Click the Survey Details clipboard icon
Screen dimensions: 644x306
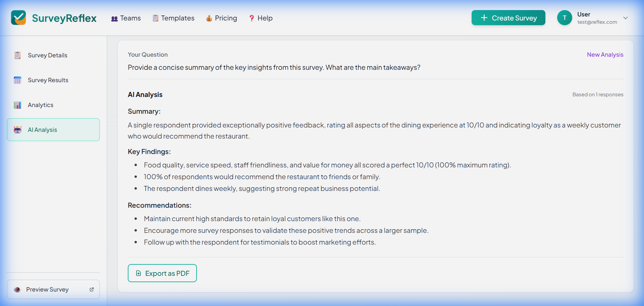pos(18,55)
